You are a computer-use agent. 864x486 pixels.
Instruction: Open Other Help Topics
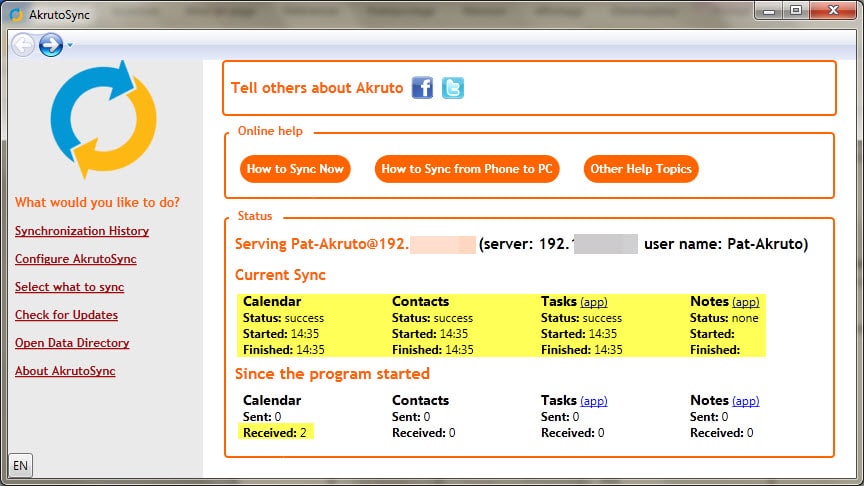click(x=641, y=169)
